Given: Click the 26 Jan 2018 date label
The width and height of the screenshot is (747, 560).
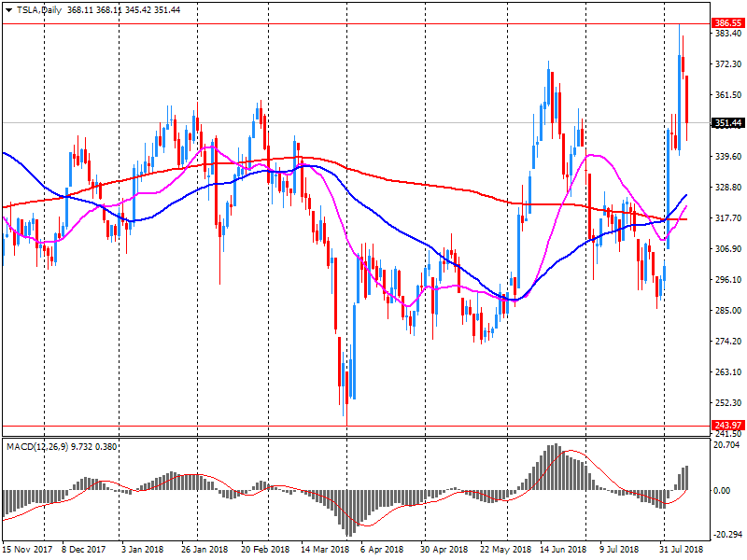Looking at the screenshot, I should click(204, 550).
